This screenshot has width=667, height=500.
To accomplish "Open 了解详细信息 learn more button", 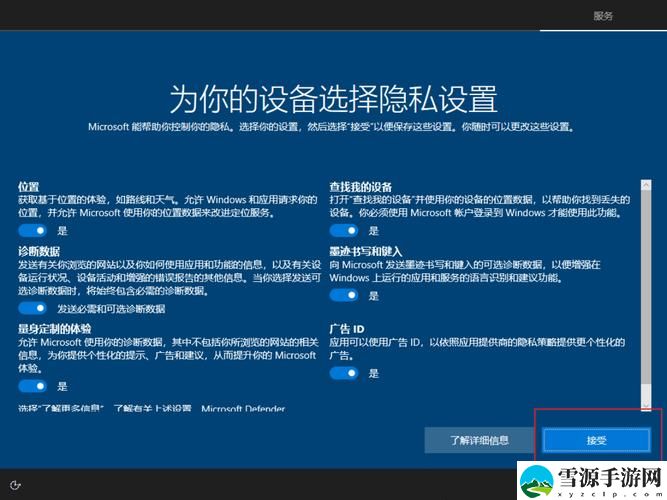I will pos(479,440).
